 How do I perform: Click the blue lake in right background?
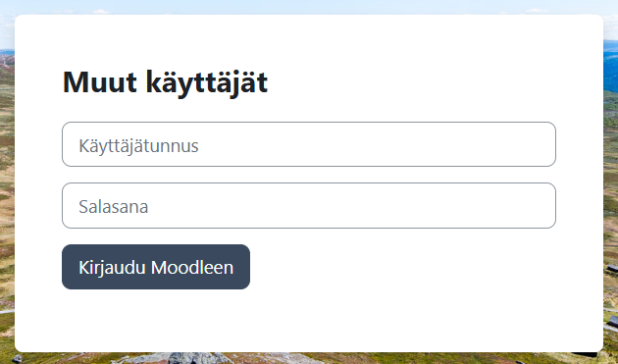[610, 65]
